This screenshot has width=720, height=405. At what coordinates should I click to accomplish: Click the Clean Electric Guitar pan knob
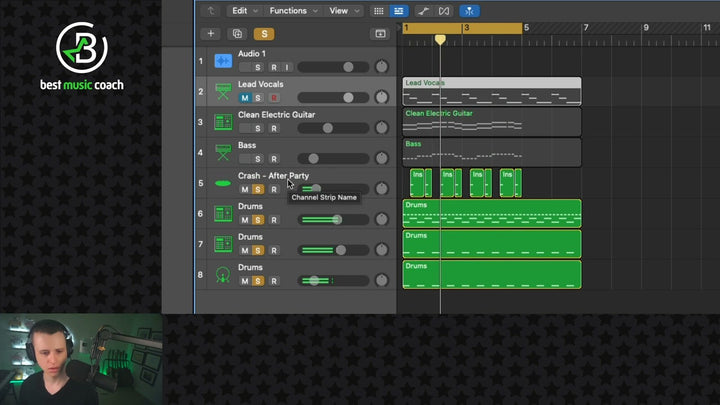point(382,128)
